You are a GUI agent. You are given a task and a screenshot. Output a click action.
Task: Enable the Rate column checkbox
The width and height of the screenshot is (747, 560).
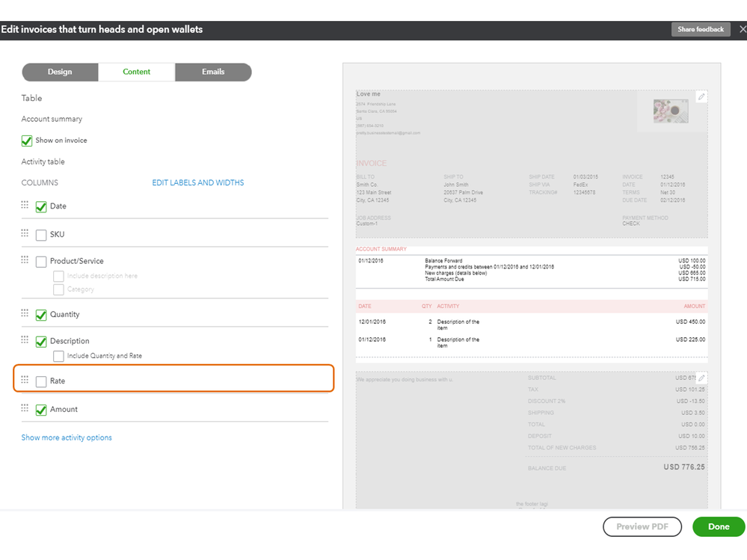click(41, 381)
